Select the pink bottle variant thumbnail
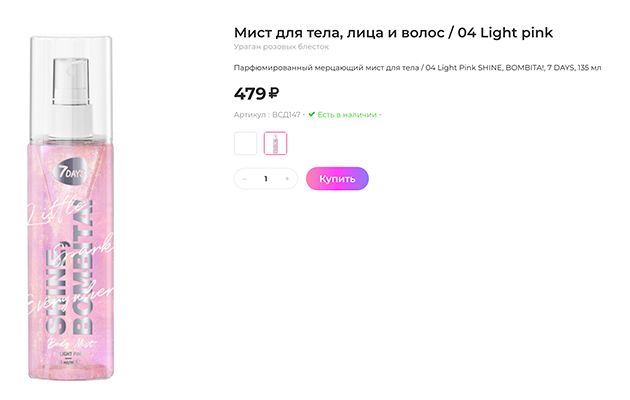Screen dimensions: 630x400 point(275,143)
